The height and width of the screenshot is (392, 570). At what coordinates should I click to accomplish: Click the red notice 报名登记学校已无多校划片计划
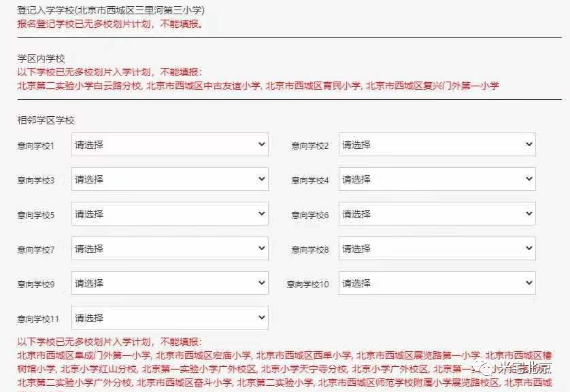(110, 24)
